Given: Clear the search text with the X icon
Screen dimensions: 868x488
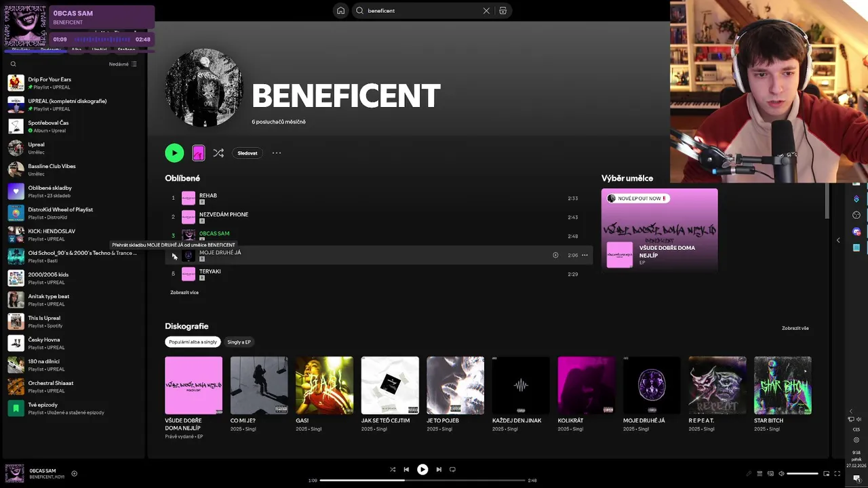Looking at the screenshot, I should tap(486, 11).
